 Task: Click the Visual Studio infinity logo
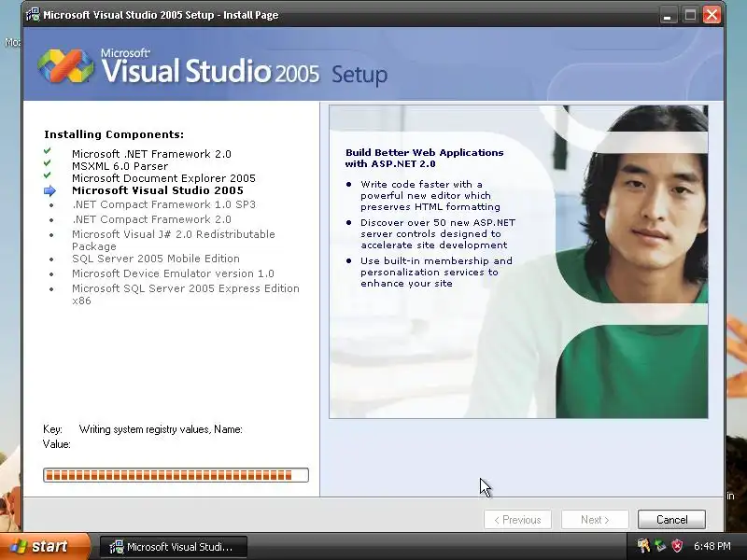[65, 65]
